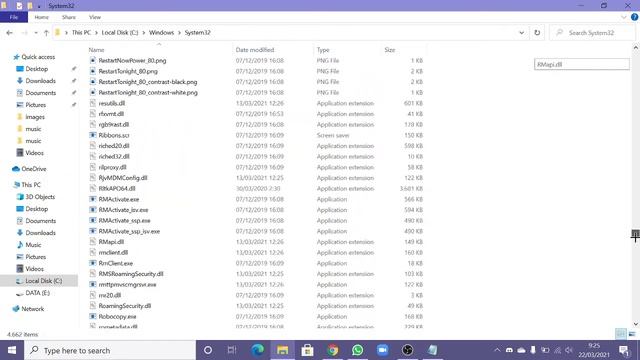Select the RmClient.exe application icon
640x360 pixels.
coord(93,263)
